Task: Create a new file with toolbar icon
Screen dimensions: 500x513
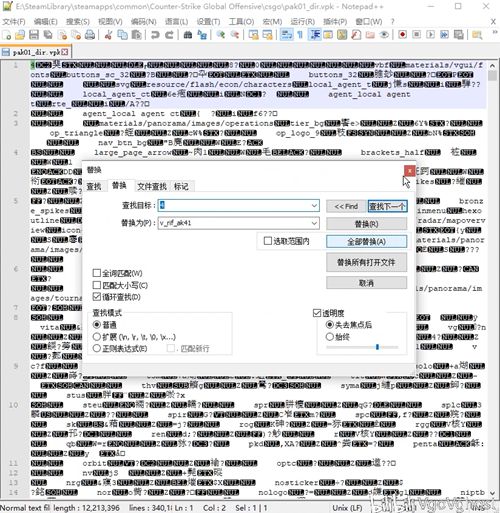Action: (x=7, y=35)
